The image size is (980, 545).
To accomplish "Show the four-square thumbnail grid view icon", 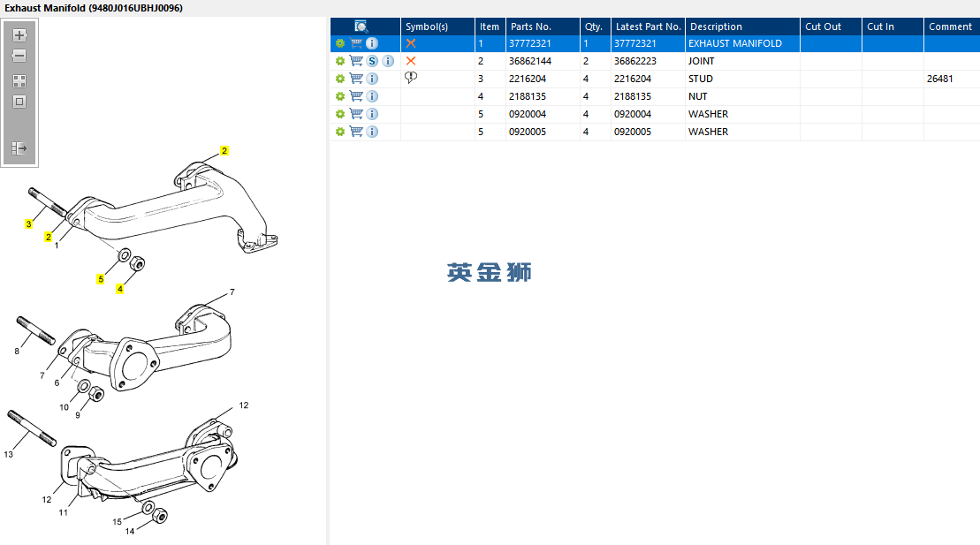I will [19, 81].
